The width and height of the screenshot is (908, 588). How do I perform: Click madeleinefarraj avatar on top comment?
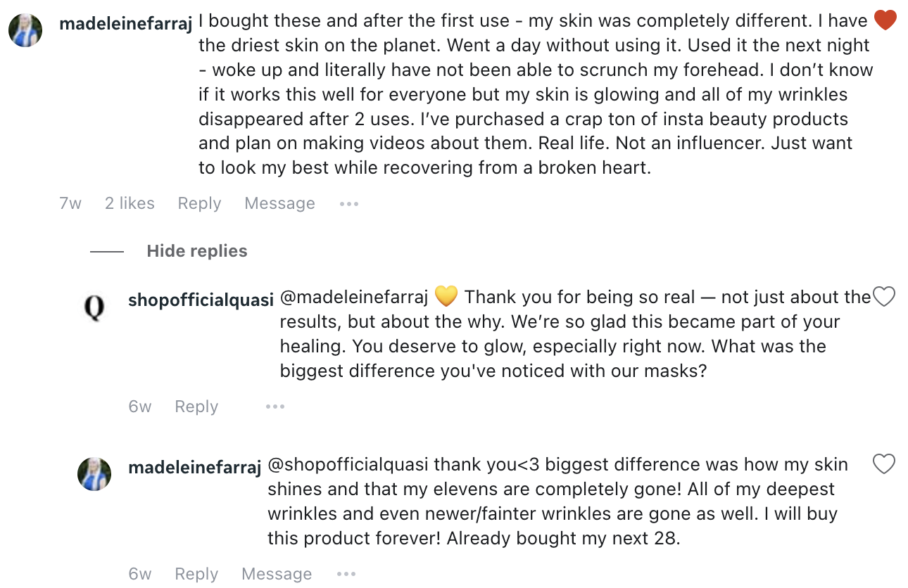click(25, 30)
